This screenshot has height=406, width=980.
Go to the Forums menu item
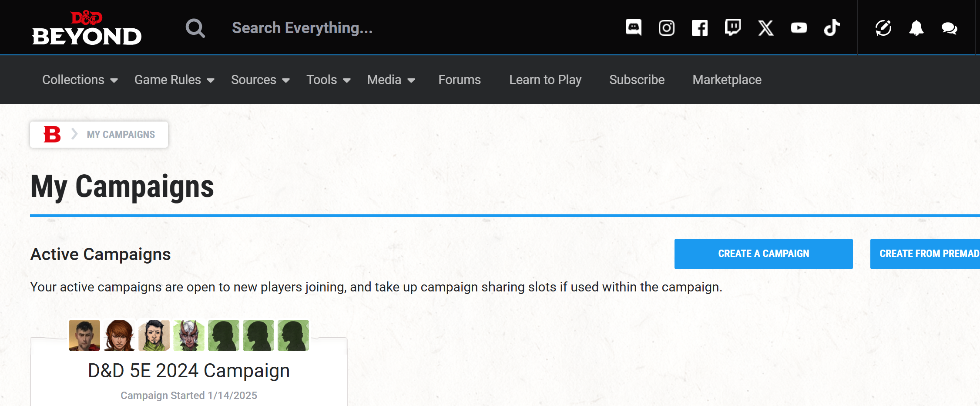tap(459, 80)
